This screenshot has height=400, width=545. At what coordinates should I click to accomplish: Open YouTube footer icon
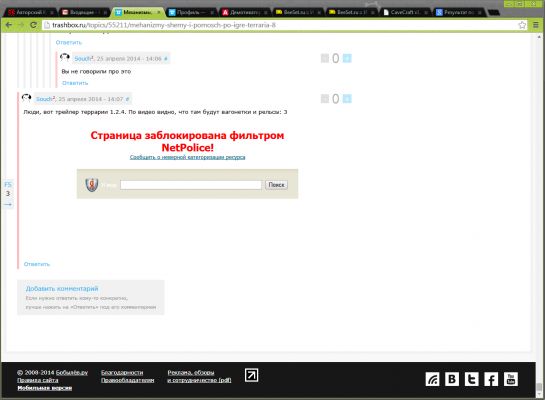point(511,379)
